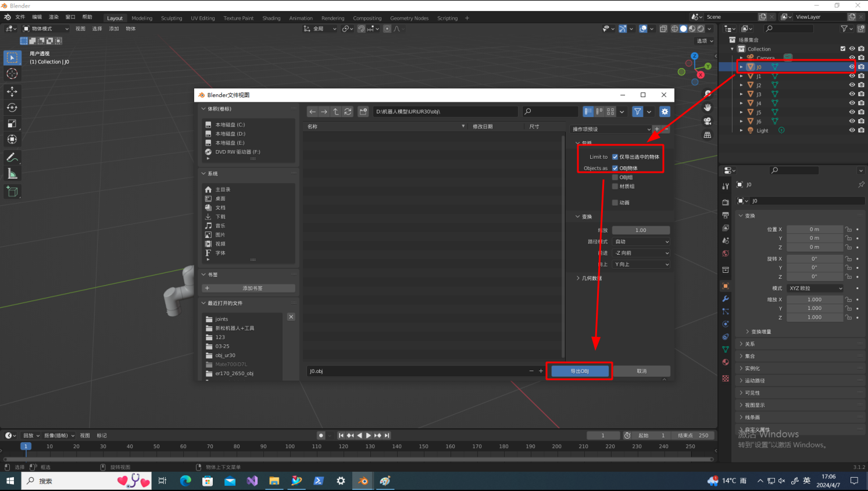Open 文件 menu
Viewport: 868px width, 491px height.
pos(20,17)
